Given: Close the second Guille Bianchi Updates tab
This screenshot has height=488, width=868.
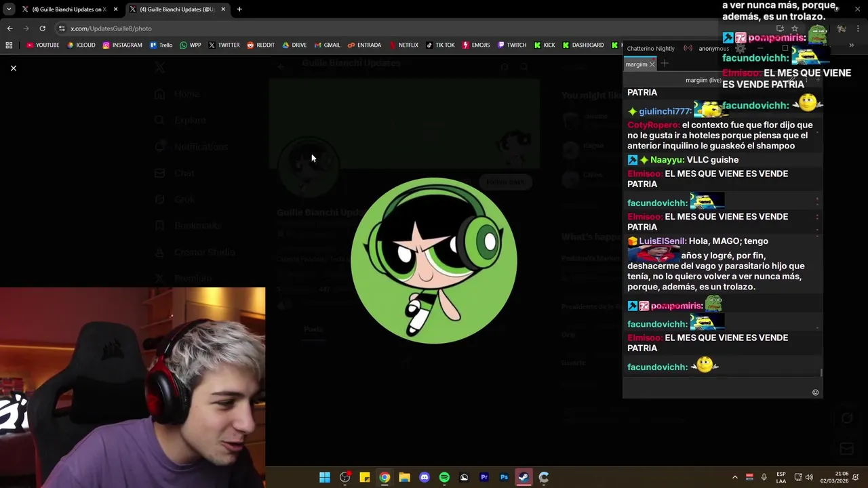Looking at the screenshot, I should tap(223, 9).
